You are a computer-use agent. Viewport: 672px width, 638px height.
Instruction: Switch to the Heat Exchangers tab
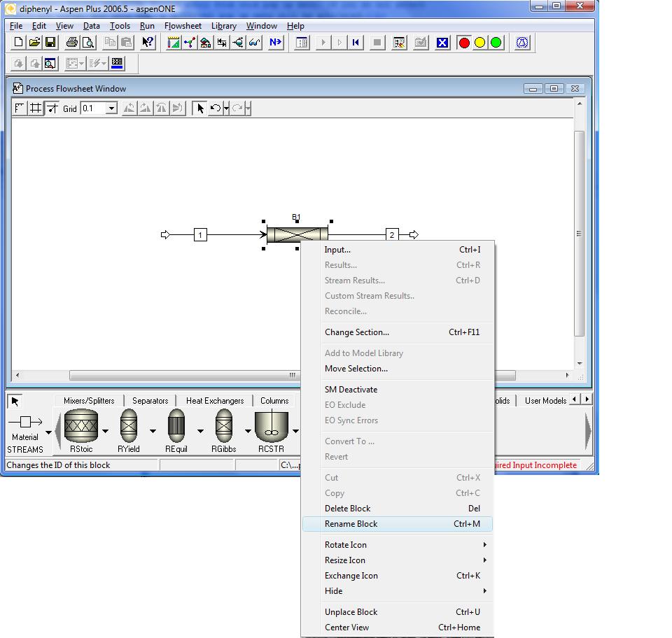point(215,401)
